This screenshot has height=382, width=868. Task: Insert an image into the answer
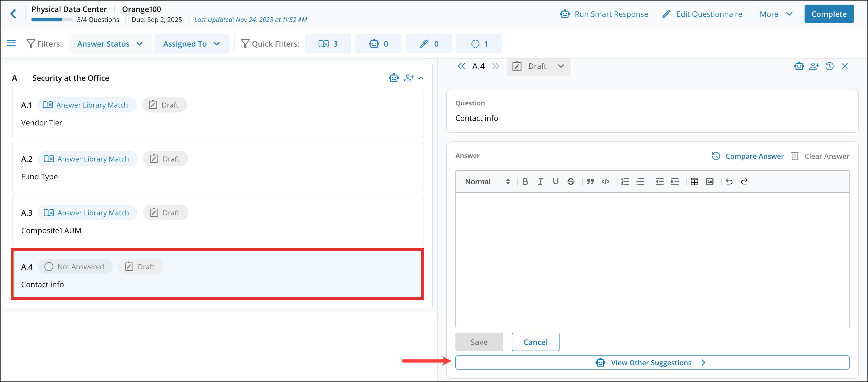710,182
